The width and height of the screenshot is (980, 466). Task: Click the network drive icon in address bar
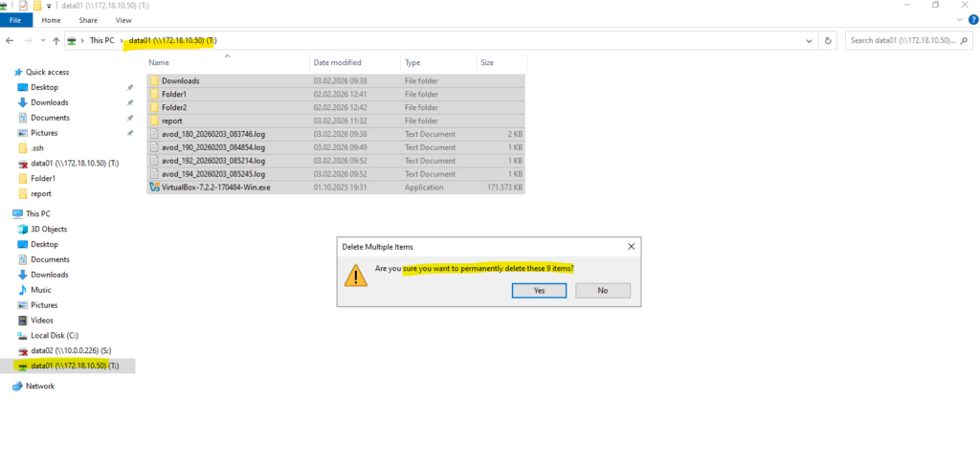pos(73,40)
